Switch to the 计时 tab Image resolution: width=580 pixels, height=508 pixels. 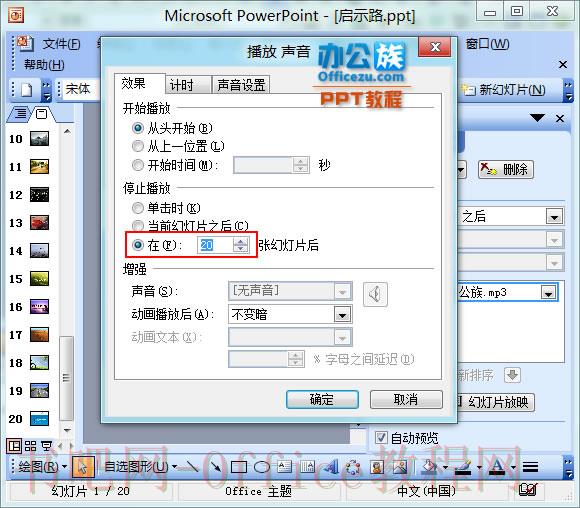point(189,85)
